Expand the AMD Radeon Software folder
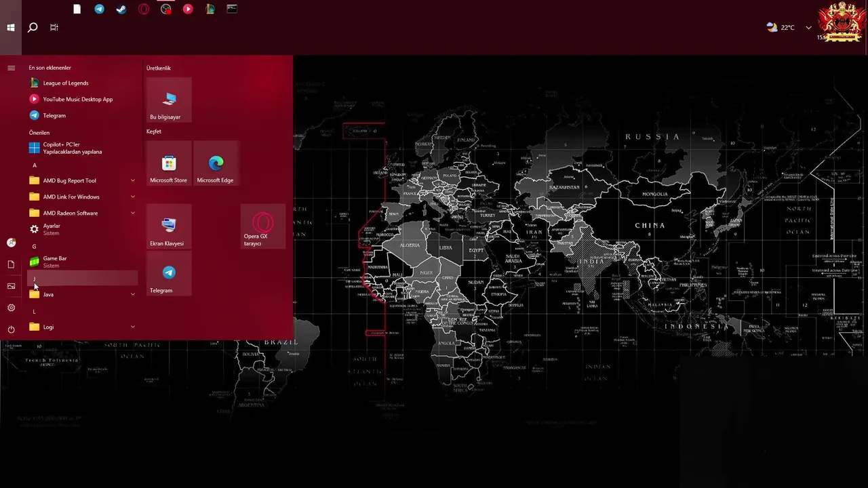Viewport: 868px width, 488px height. click(83, 213)
